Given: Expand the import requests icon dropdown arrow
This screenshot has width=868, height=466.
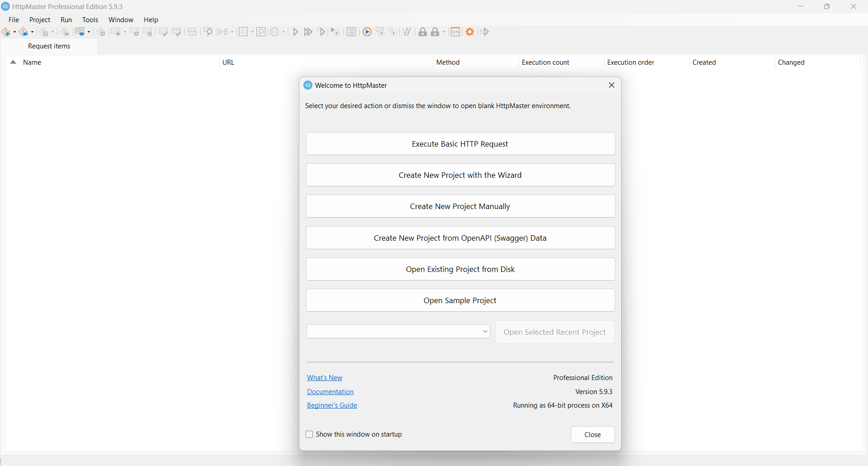Looking at the screenshot, I should pos(89,32).
